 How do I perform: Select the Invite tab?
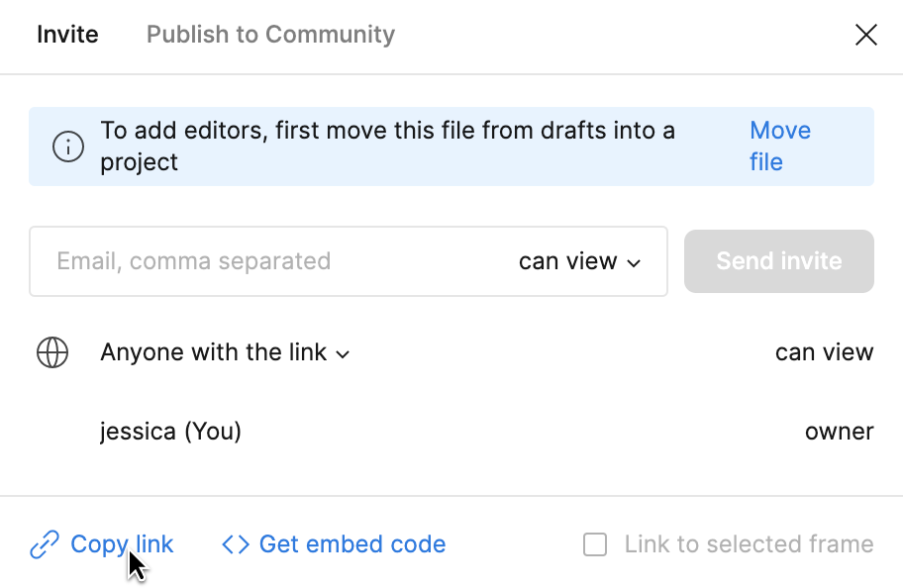67,35
